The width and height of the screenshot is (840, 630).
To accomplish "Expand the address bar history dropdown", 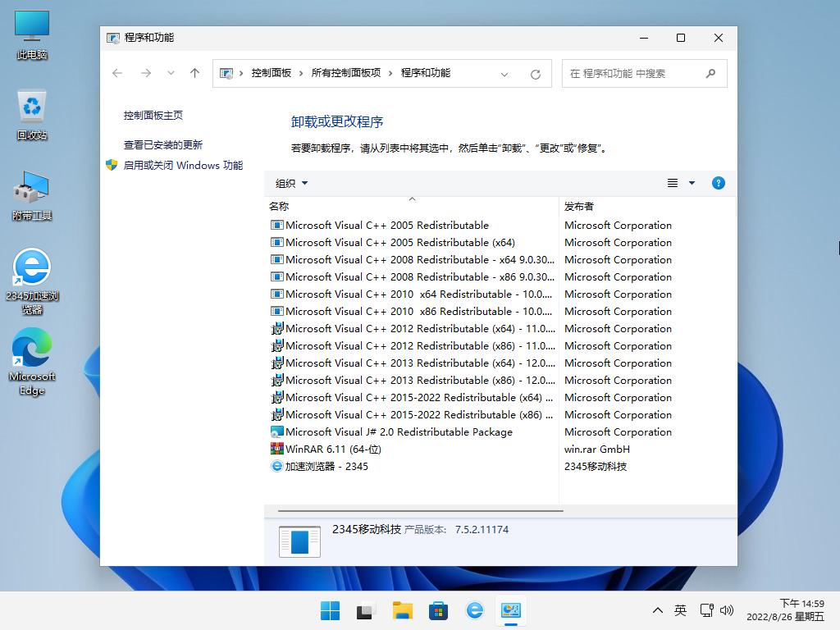I will [x=504, y=74].
